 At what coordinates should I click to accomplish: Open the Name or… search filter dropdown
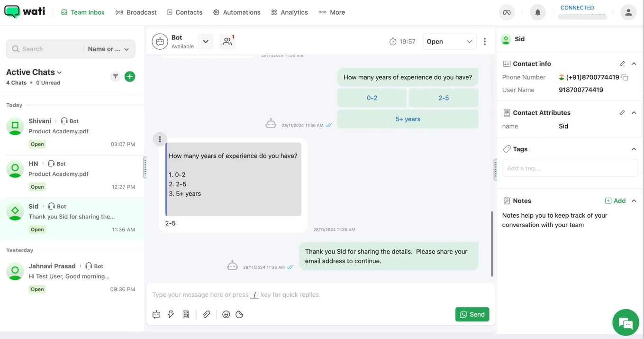click(109, 49)
